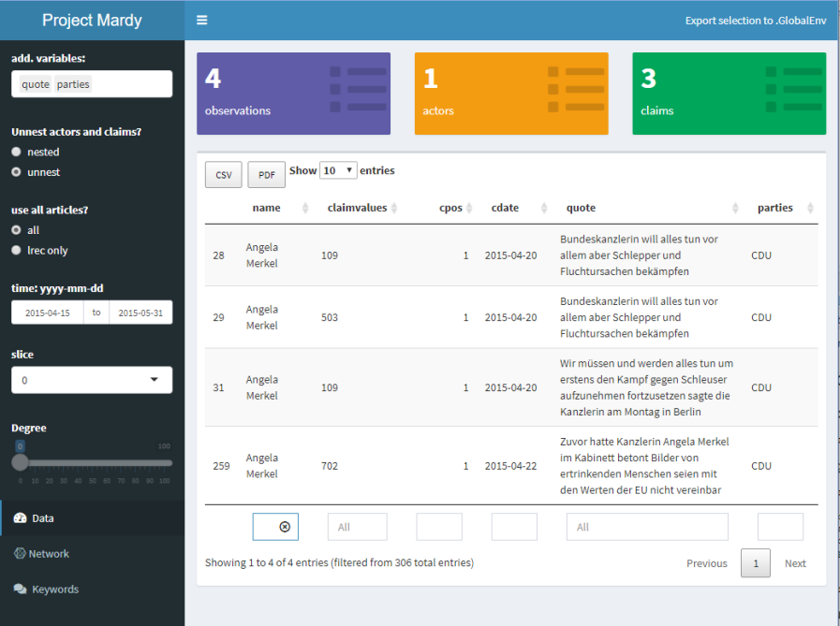840x626 pixels.
Task: Click the cdate filter field
Action: pos(514,527)
